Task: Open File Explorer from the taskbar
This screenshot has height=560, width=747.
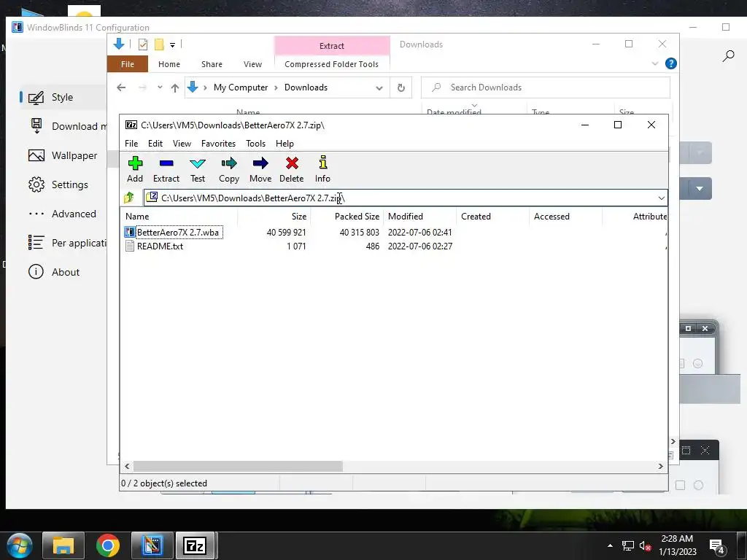Action: click(x=63, y=545)
